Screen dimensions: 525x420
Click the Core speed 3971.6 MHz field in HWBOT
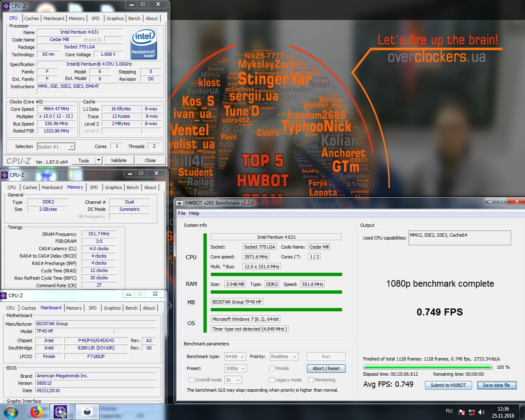point(256,257)
